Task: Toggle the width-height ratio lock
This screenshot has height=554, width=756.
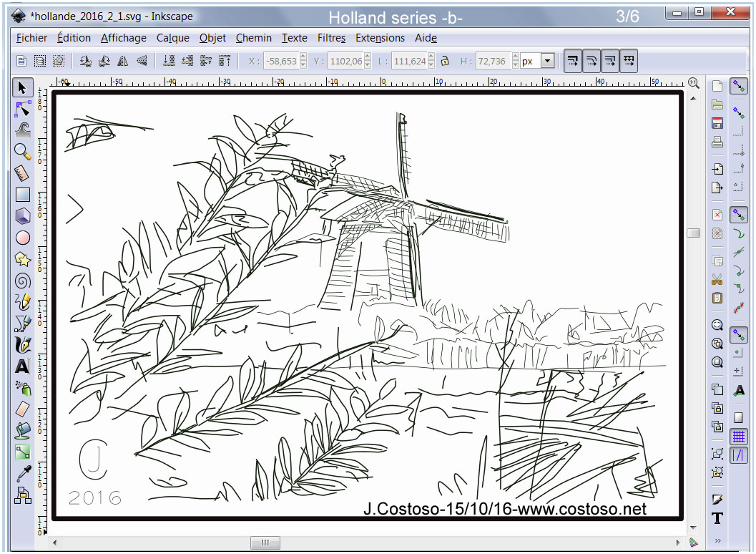Action: pos(445,62)
